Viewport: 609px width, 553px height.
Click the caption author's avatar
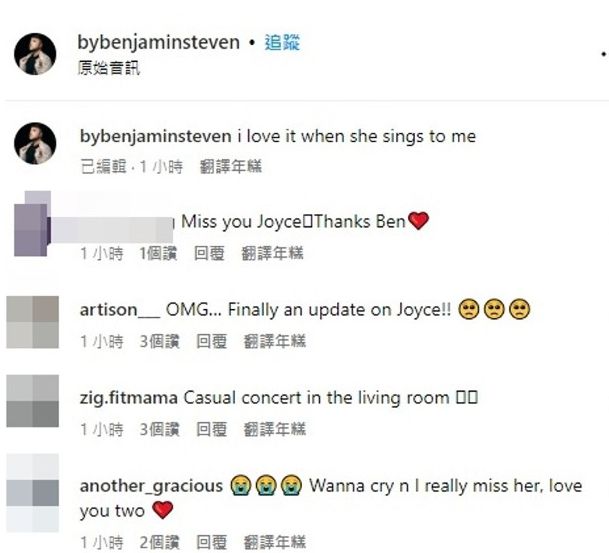pos(35,143)
